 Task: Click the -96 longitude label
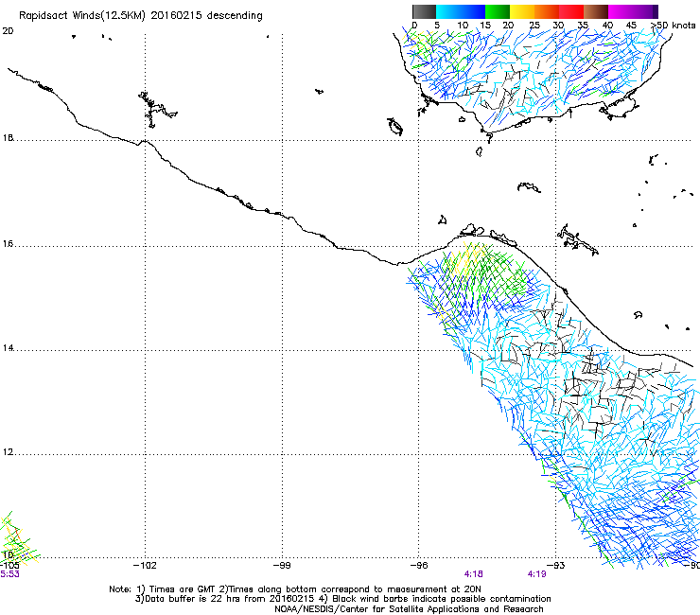coord(419,566)
